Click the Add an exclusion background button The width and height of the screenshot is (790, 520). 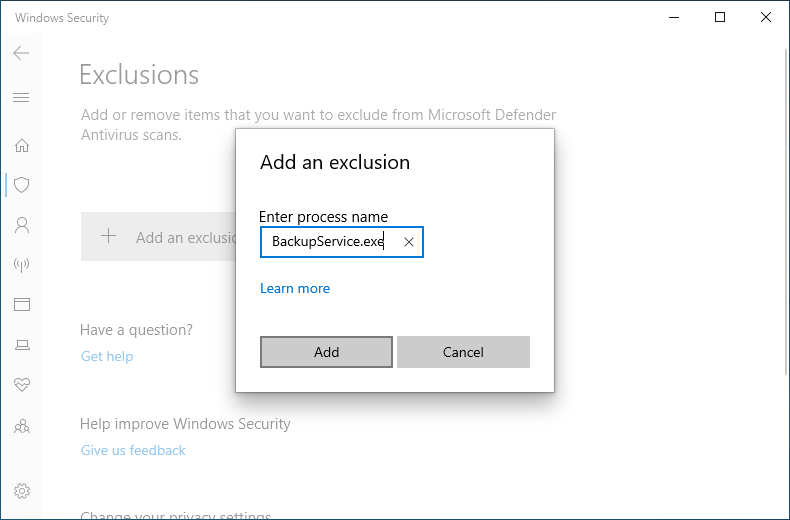pyautogui.click(x=158, y=236)
